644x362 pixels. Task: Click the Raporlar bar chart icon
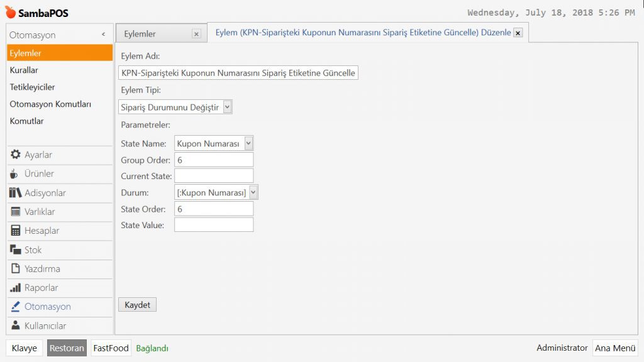point(16,288)
